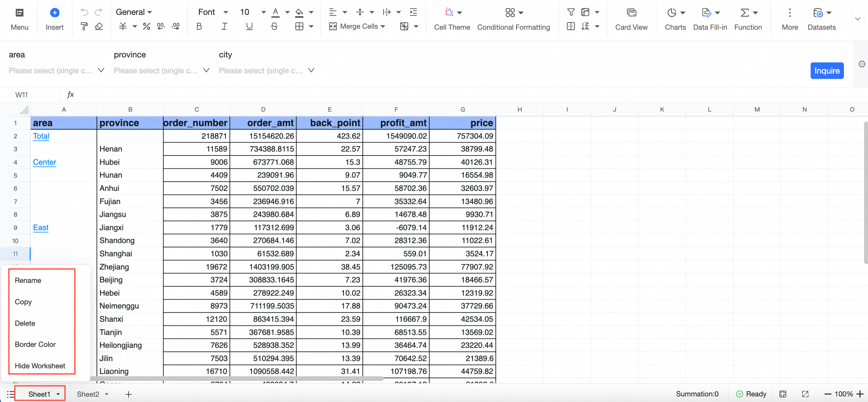
Task: Zoom out with minus button
Action: point(827,394)
